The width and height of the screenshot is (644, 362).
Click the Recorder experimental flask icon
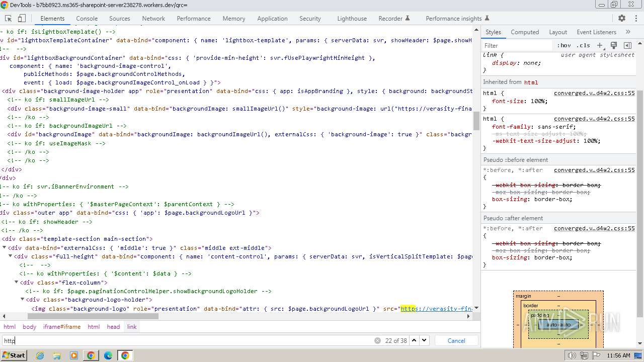point(408,18)
